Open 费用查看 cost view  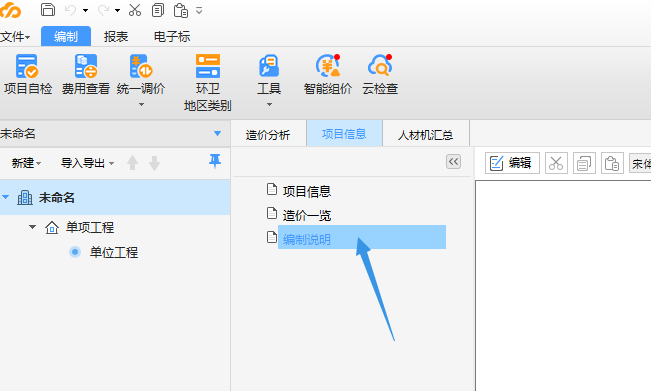coord(86,75)
